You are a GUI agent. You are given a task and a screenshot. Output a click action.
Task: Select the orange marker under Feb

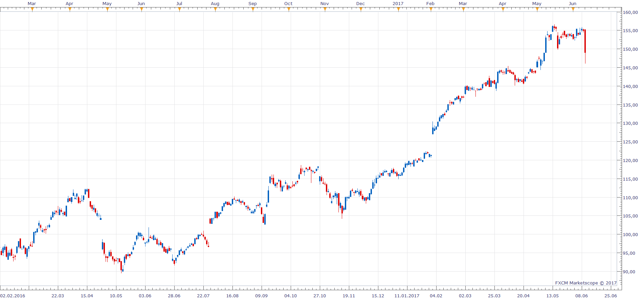[431, 9]
